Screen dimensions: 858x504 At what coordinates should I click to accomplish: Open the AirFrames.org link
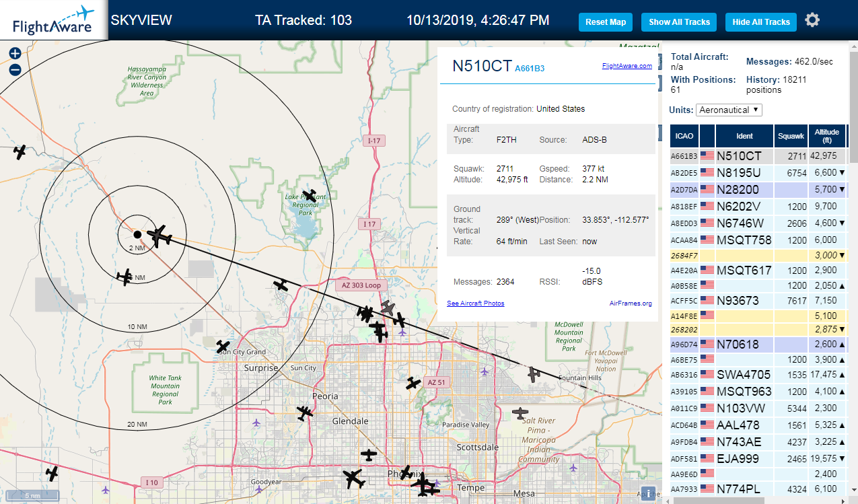pyautogui.click(x=631, y=303)
